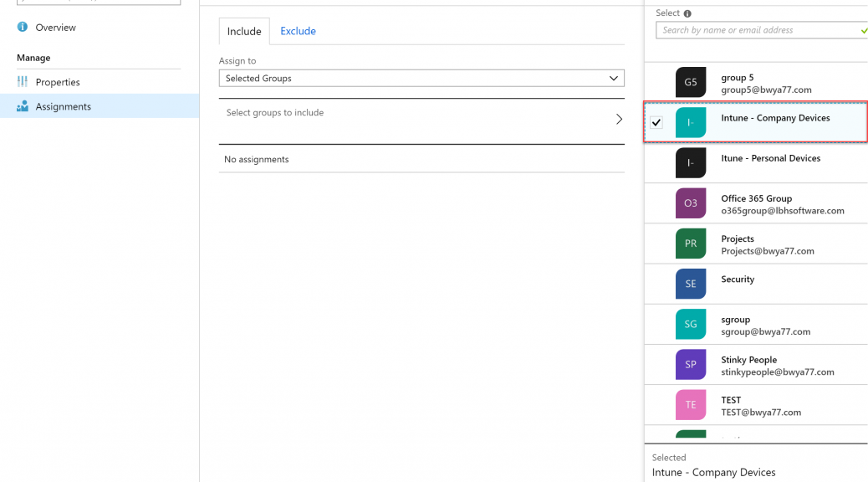Click the black avatar for Itune - Personal Devices
This screenshot has width=868, height=482.
click(691, 163)
